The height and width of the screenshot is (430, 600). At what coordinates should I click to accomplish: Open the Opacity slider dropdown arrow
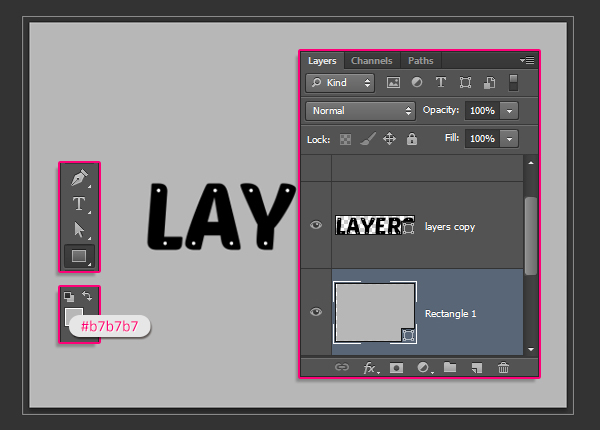tap(509, 111)
